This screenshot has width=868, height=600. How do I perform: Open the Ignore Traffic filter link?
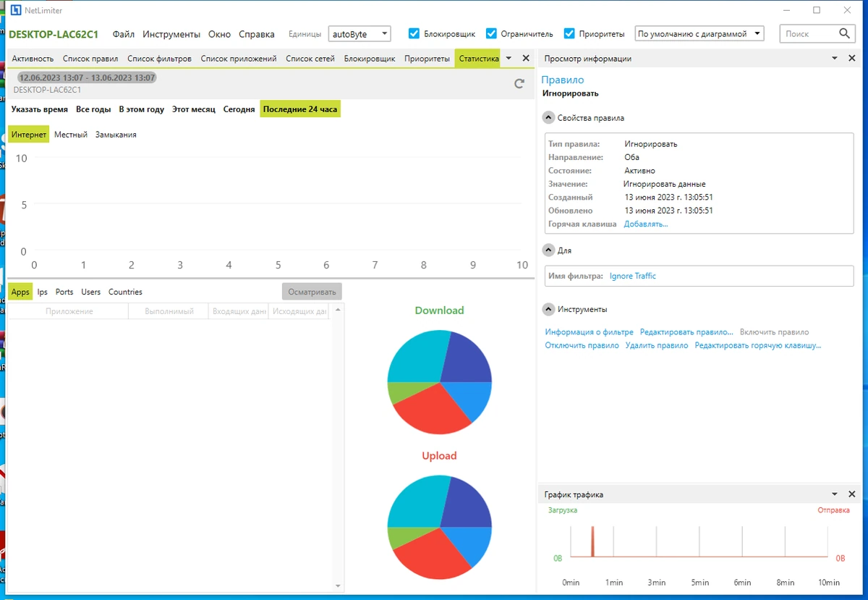click(633, 276)
